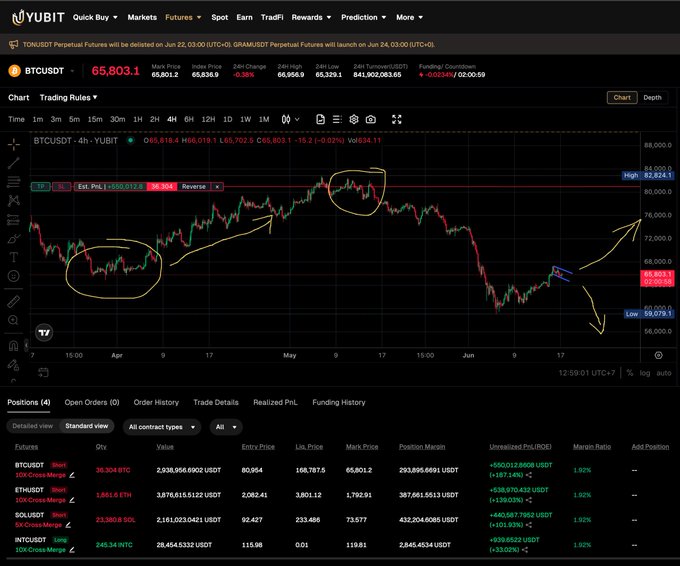This screenshot has width=680, height=566.
Task: Open the indicators document icon
Action: [320, 119]
